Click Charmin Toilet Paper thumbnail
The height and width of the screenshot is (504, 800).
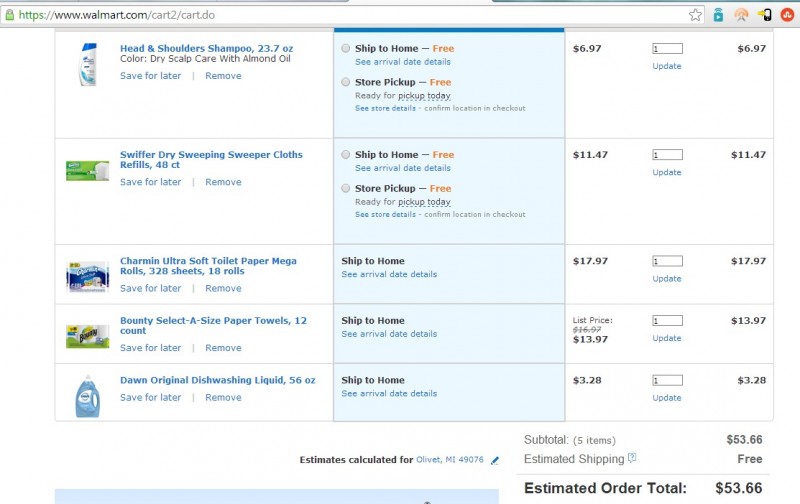pos(87,276)
